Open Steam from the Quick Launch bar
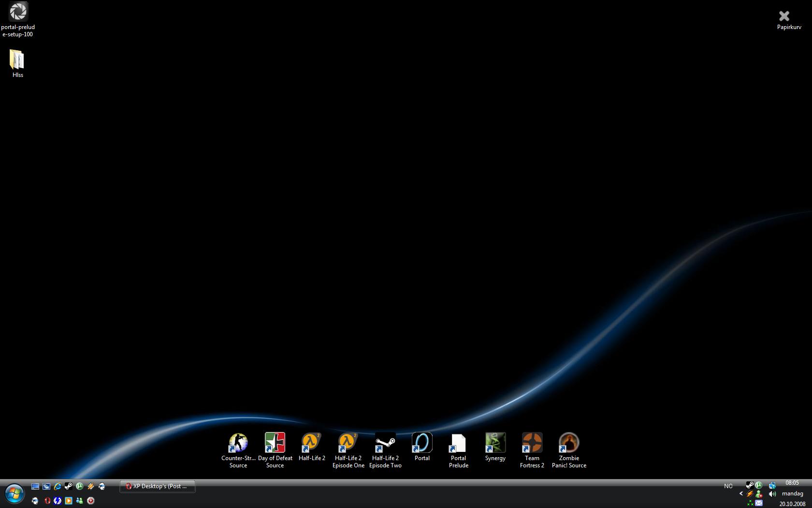Image resolution: width=812 pixels, height=508 pixels. tap(69, 486)
